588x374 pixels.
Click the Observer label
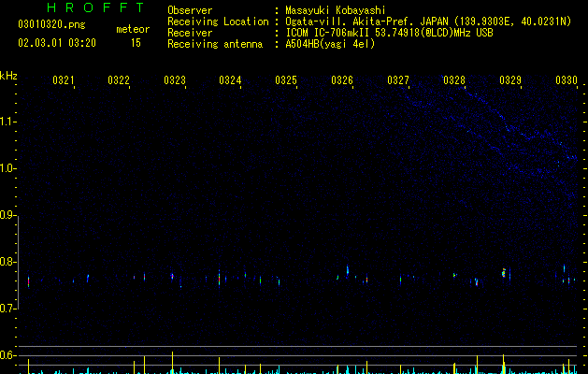point(190,10)
